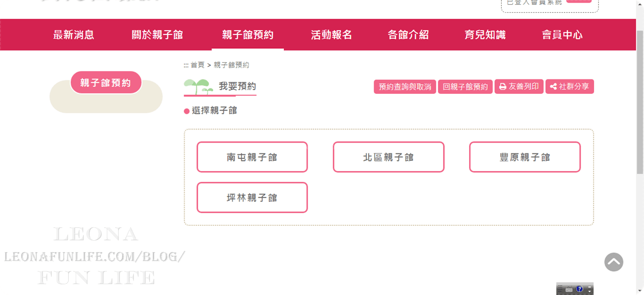644x295 pixels.
Task: Click the 首頁 breadcrumb link
Action: [x=197, y=65]
